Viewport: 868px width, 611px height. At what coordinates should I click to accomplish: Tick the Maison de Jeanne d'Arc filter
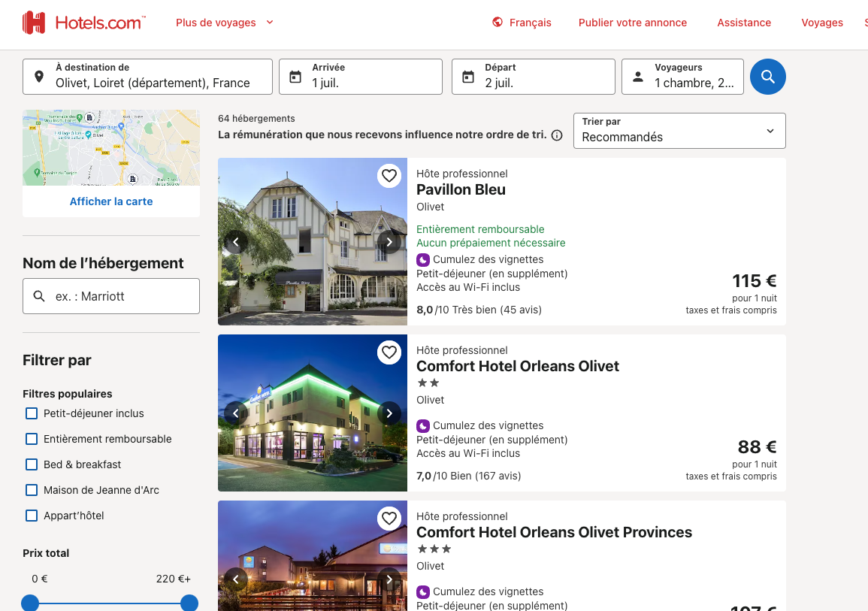[32, 490]
